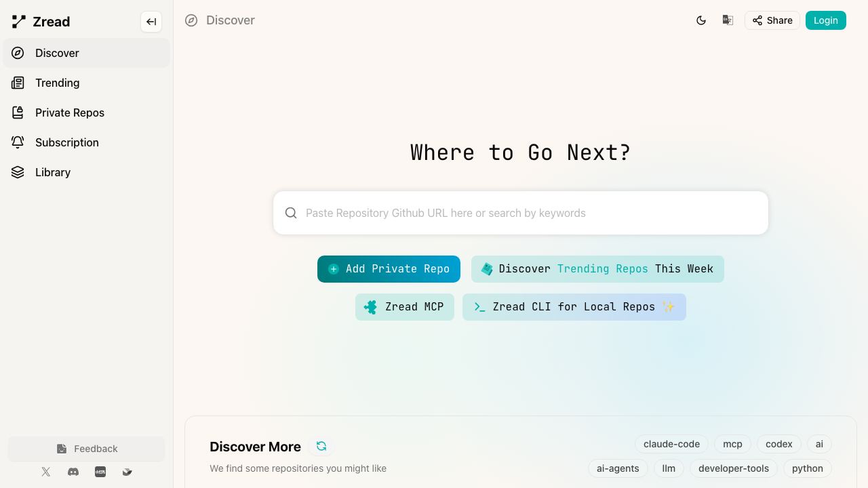Click the terminal prompt icon on Zread CLI

[479, 307]
